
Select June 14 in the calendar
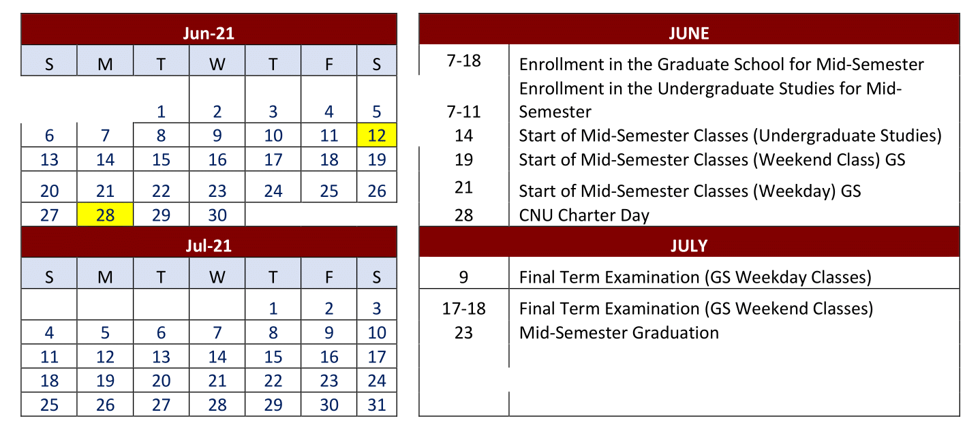[105, 159]
